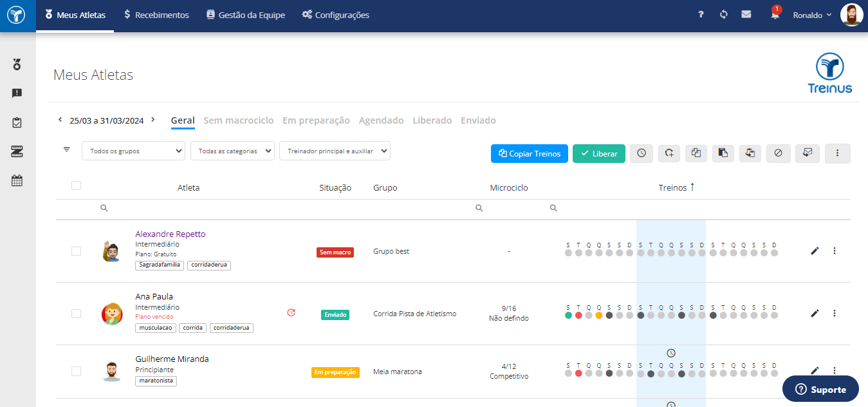Screen dimensions: 868x407
Task: Click the clock schedule toolbar button
Action: (x=642, y=153)
